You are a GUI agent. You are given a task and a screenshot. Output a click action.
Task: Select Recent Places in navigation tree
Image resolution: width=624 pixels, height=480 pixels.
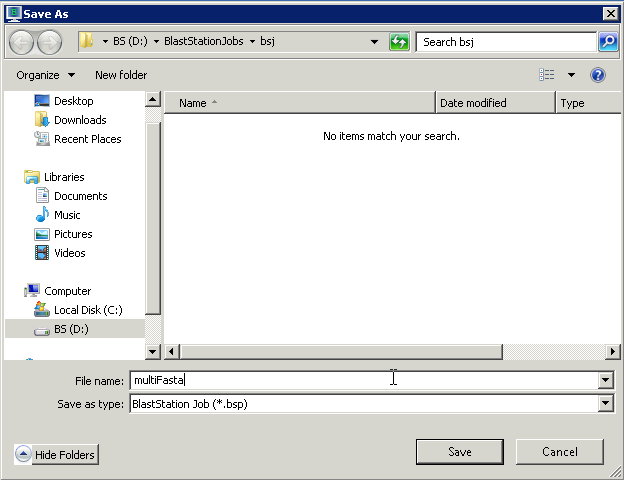88,139
